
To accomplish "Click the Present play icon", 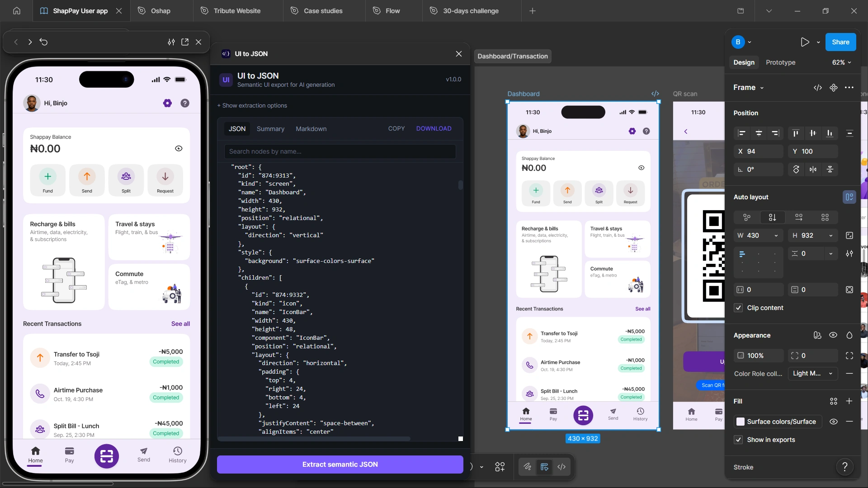I will click(805, 42).
